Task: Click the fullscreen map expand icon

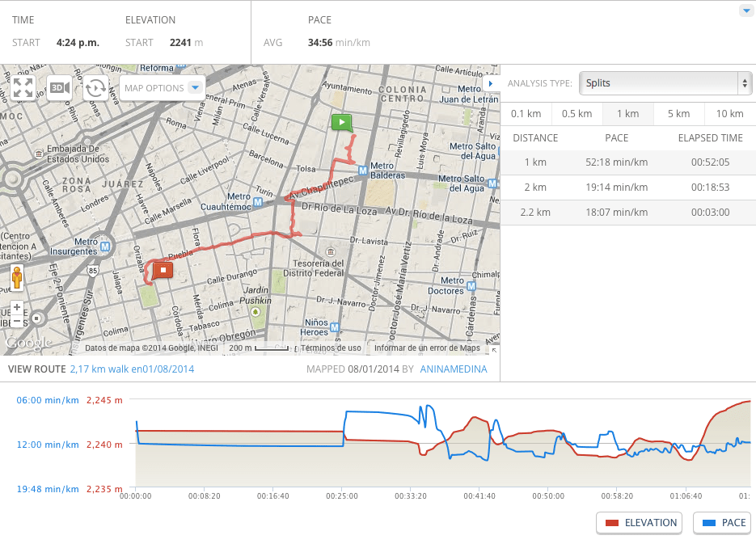Action: click(23, 88)
